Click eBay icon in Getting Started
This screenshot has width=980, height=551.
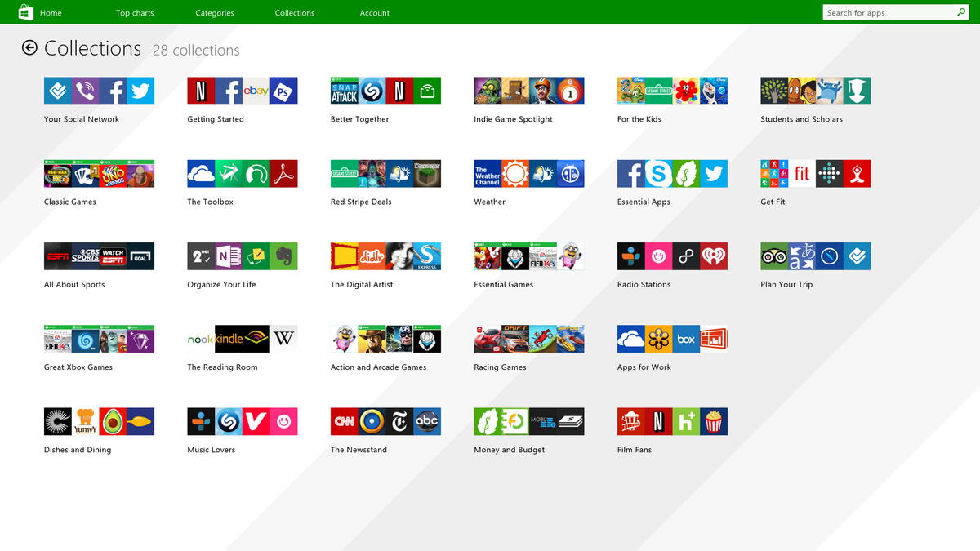256,91
